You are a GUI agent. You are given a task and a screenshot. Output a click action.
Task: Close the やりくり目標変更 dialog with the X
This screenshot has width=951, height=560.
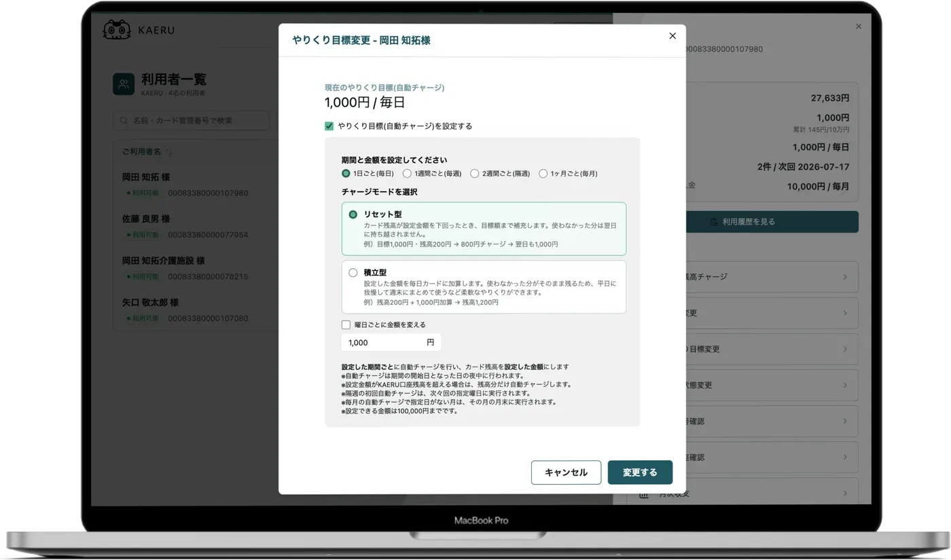click(672, 36)
